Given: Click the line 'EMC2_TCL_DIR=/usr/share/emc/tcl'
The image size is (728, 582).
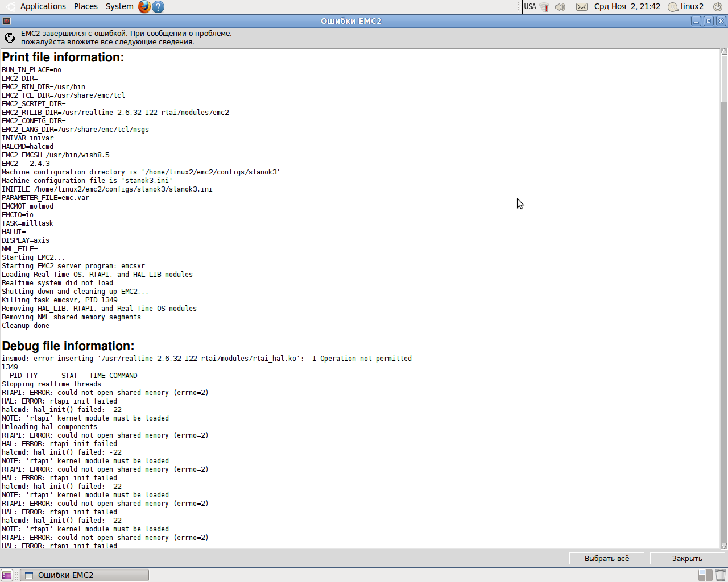Looking at the screenshot, I should click(x=63, y=95).
